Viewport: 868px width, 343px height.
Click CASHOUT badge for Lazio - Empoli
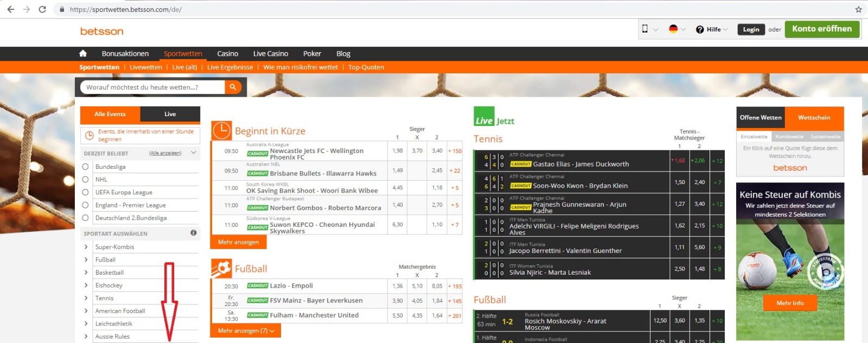[x=258, y=285]
